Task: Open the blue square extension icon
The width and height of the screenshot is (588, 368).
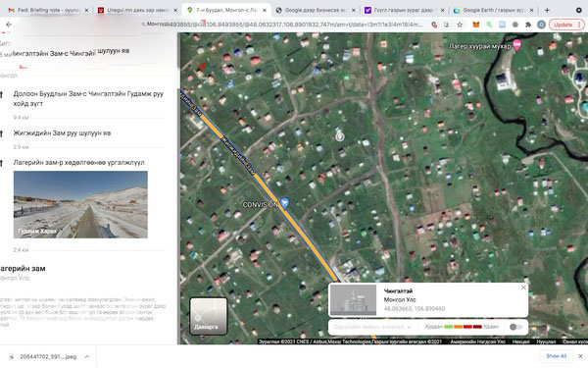Action: coord(502,25)
